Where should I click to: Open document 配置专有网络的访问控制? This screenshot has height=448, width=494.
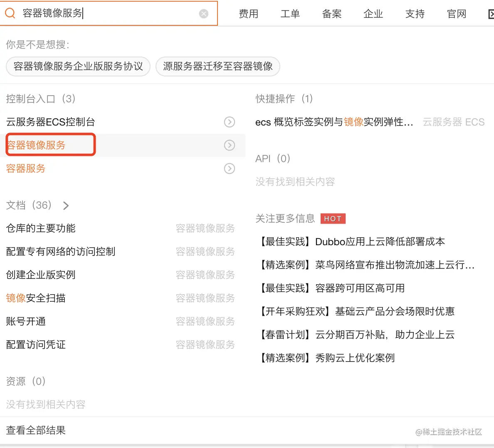[60, 251]
